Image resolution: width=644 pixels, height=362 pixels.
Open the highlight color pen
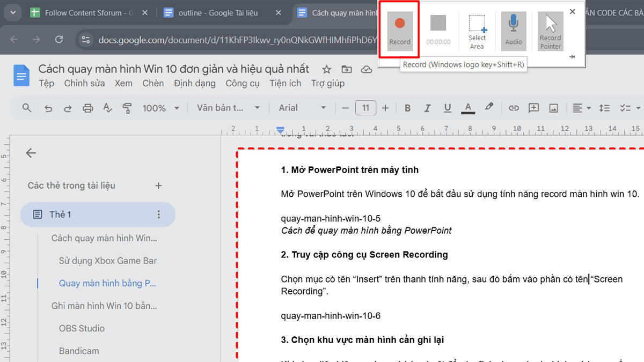[x=488, y=108]
